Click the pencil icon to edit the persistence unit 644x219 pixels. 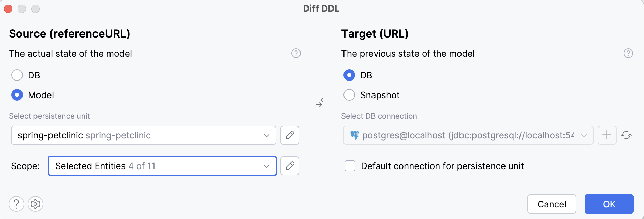pos(290,135)
